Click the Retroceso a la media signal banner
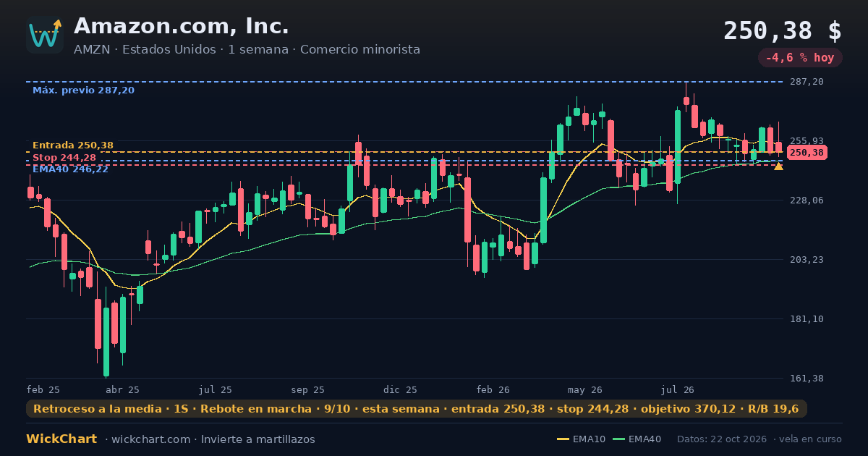The height and width of the screenshot is (456, 868). click(x=417, y=409)
